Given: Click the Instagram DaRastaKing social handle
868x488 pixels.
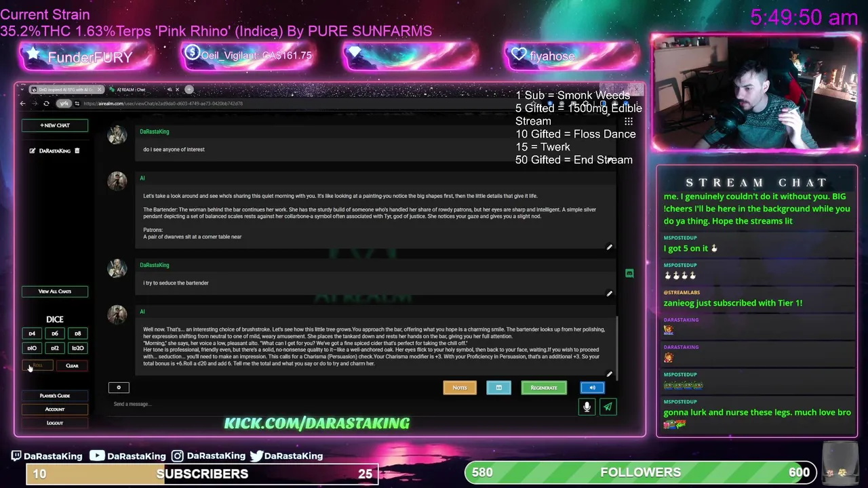Looking at the screenshot, I should point(208,456).
